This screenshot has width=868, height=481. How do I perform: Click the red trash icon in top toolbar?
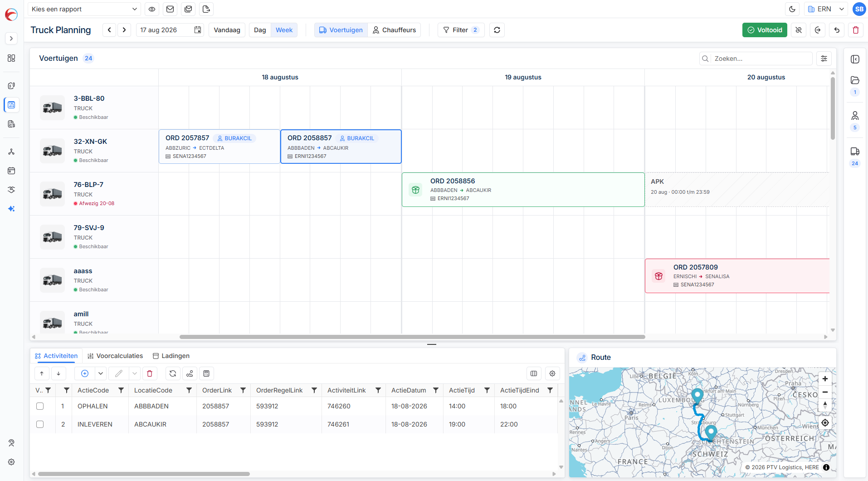coord(856,30)
